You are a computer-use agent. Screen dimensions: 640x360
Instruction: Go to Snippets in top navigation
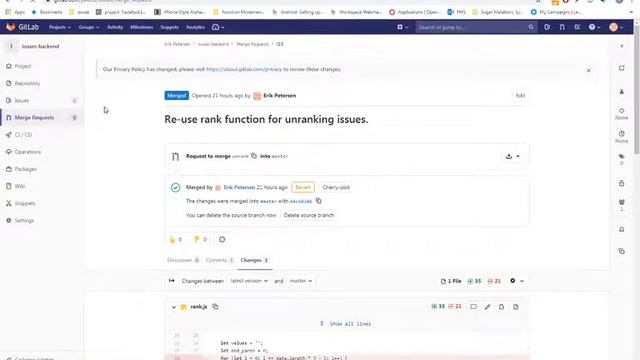[169, 27]
